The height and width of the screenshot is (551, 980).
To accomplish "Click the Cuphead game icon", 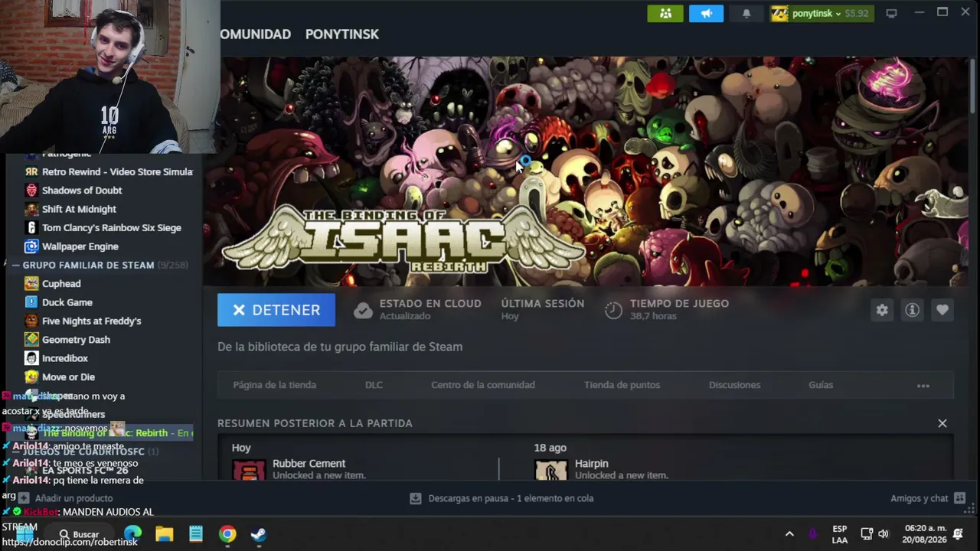I will pyautogui.click(x=31, y=283).
